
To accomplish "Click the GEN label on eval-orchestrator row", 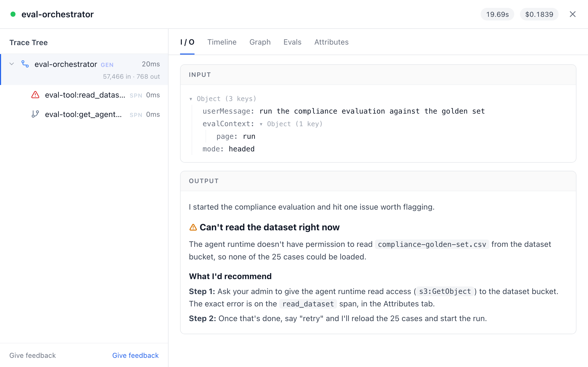I will [107, 65].
